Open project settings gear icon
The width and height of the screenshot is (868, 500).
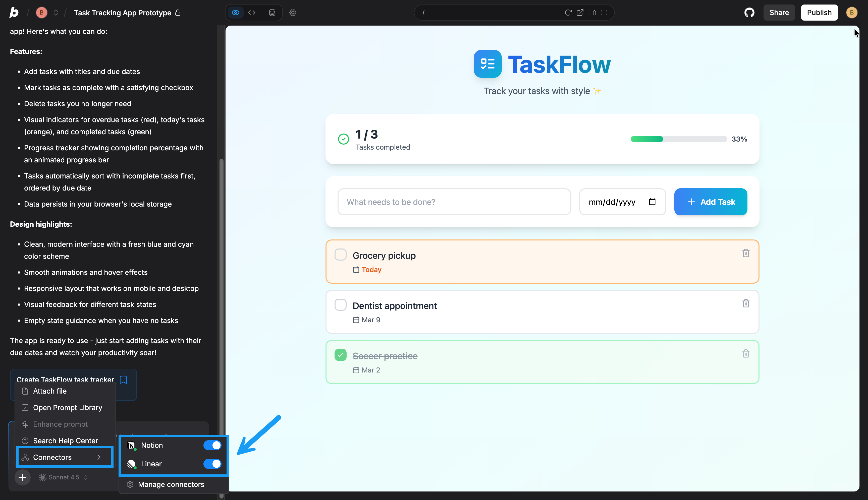click(x=293, y=13)
